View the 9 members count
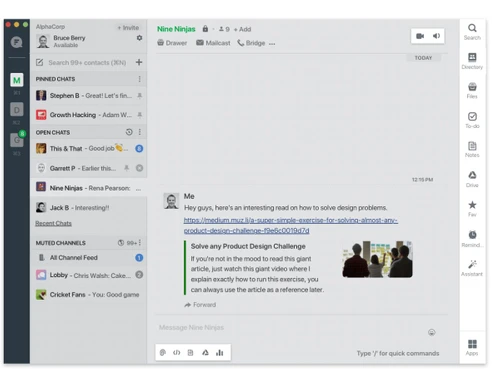This screenshot has height=375, width=500. tap(224, 29)
